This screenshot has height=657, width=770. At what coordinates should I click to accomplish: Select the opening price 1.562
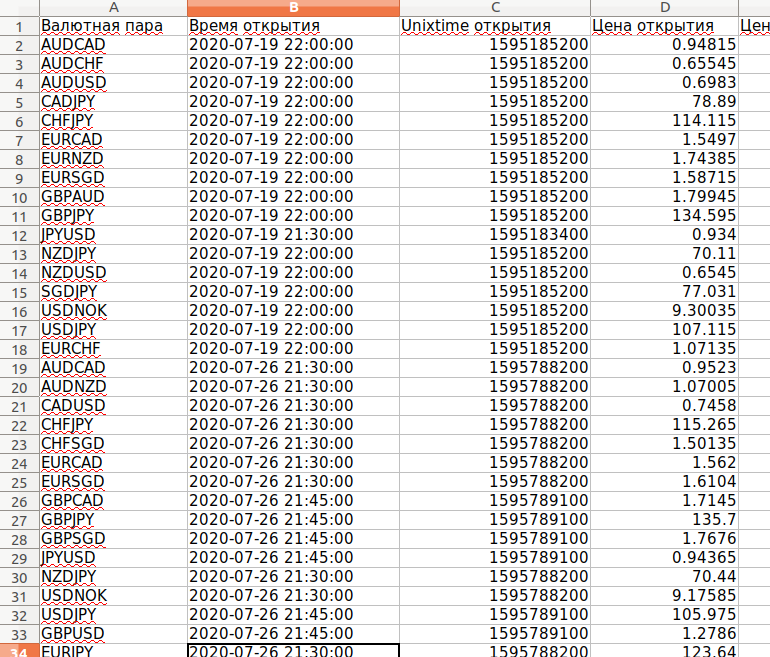664,463
